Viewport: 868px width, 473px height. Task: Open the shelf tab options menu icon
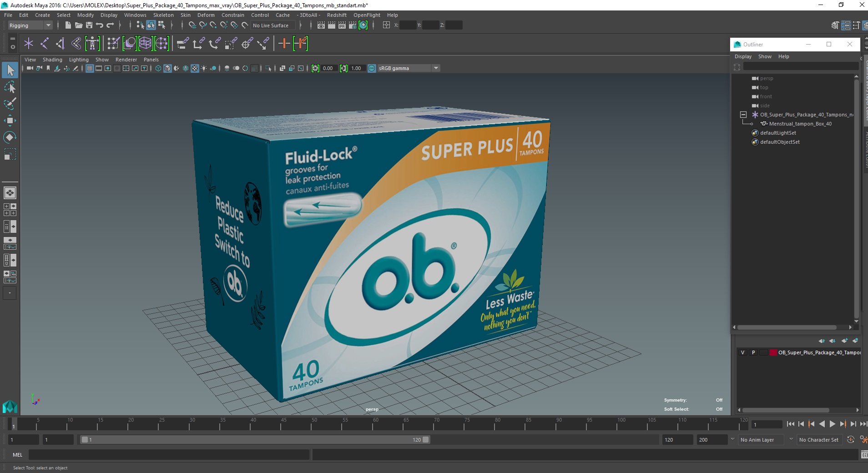click(13, 47)
